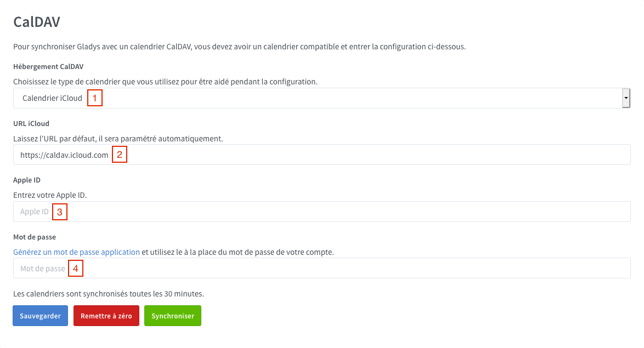Click the red Remettre à zéro button
The width and height of the screenshot is (644, 348).
coord(106,316)
